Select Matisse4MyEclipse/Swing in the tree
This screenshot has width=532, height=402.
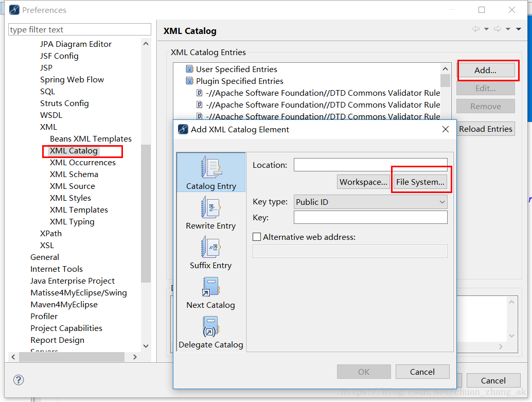[79, 293]
